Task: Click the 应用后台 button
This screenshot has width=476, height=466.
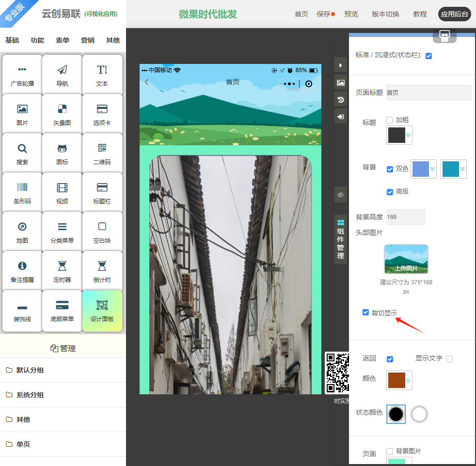Action: [454, 14]
